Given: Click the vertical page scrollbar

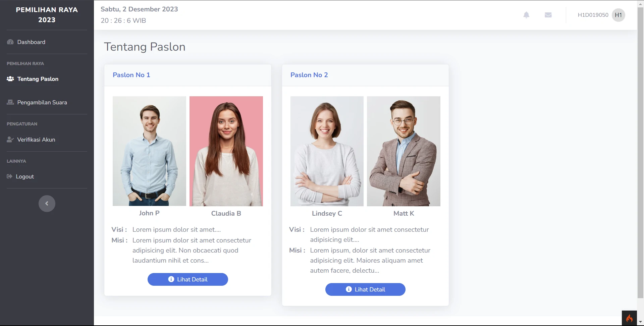Looking at the screenshot, I should (x=640, y=151).
